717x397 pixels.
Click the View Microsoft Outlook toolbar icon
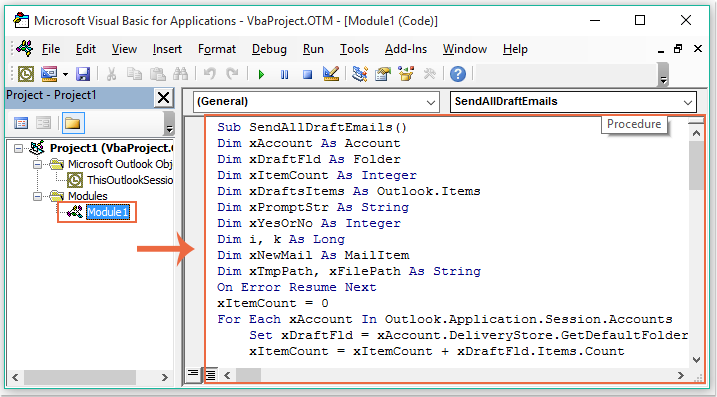click(x=26, y=74)
